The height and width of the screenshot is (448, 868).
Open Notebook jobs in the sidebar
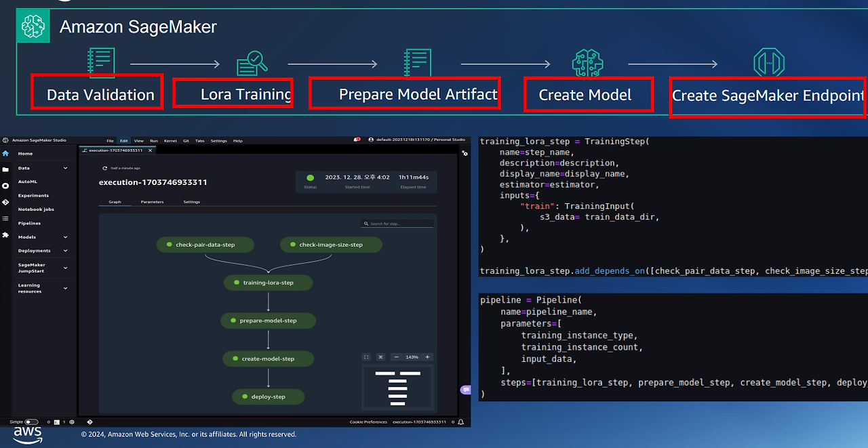(x=36, y=209)
